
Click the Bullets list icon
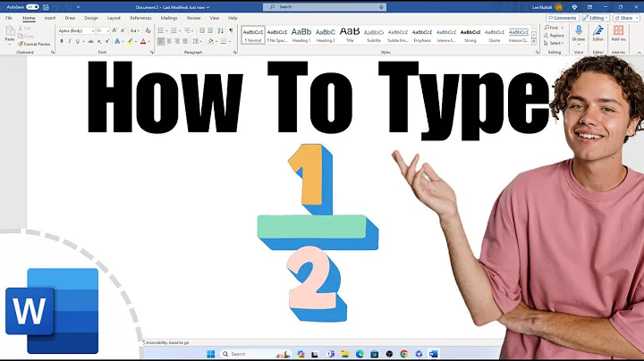(161, 30)
